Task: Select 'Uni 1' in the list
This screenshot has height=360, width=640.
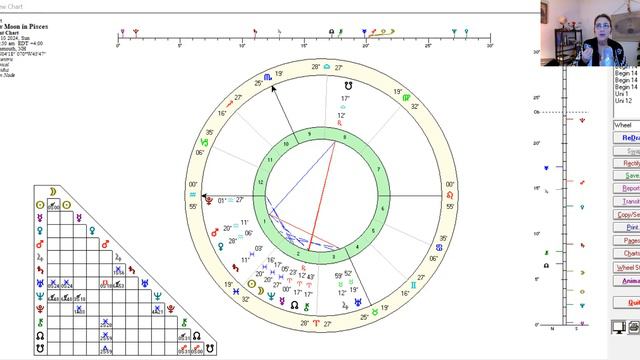Action: click(622, 94)
